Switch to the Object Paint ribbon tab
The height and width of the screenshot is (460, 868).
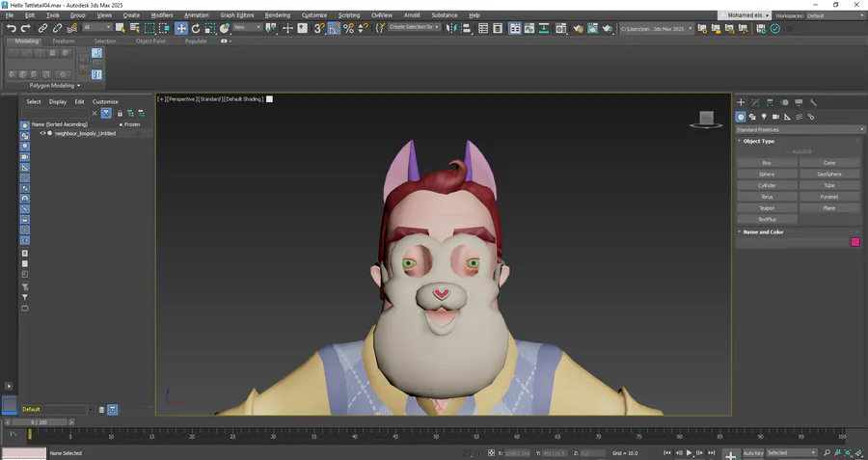150,41
